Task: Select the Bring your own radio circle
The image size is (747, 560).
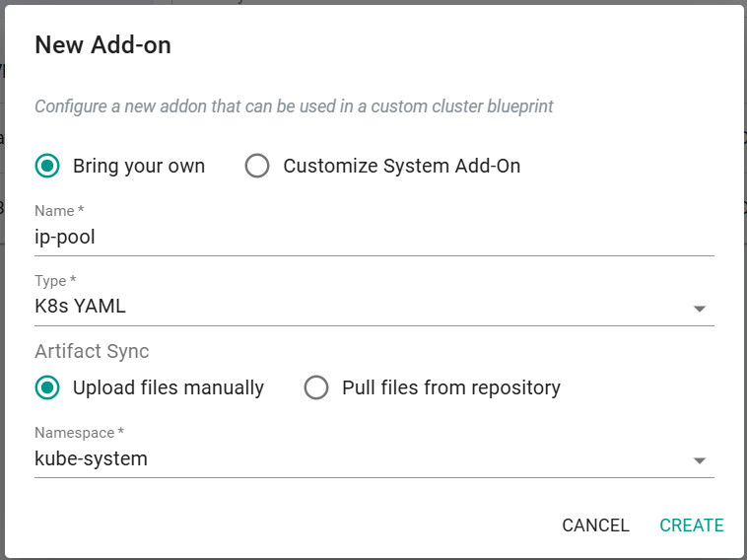Action: [47, 166]
